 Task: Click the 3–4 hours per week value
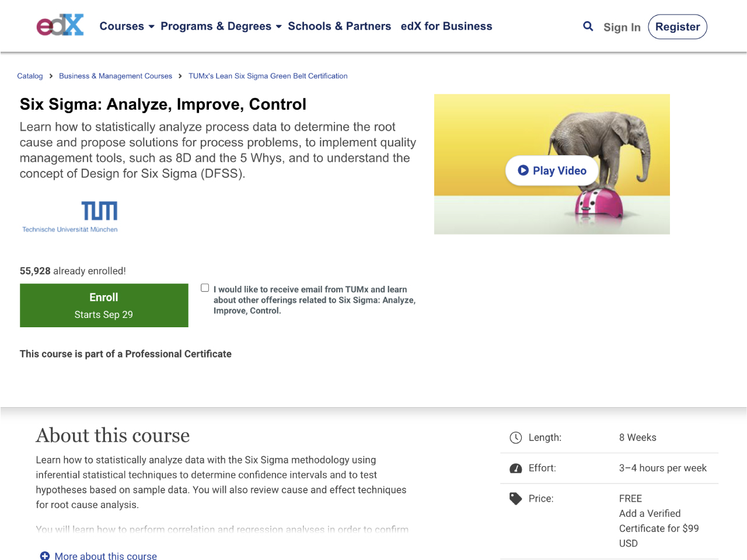(x=663, y=468)
